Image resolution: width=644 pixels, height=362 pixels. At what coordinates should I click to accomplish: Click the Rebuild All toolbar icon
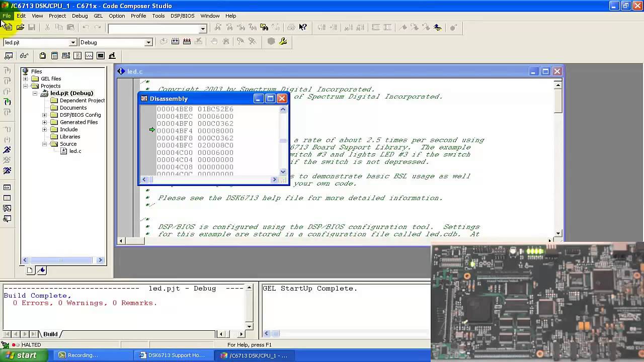187,42
